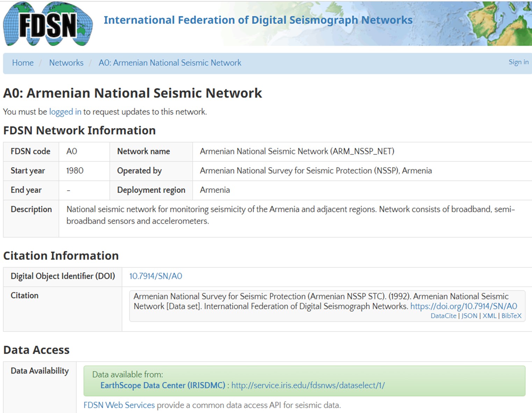Click the A0: Armenian National Seismic Network page heading
The width and height of the screenshot is (532, 413).
tap(132, 93)
